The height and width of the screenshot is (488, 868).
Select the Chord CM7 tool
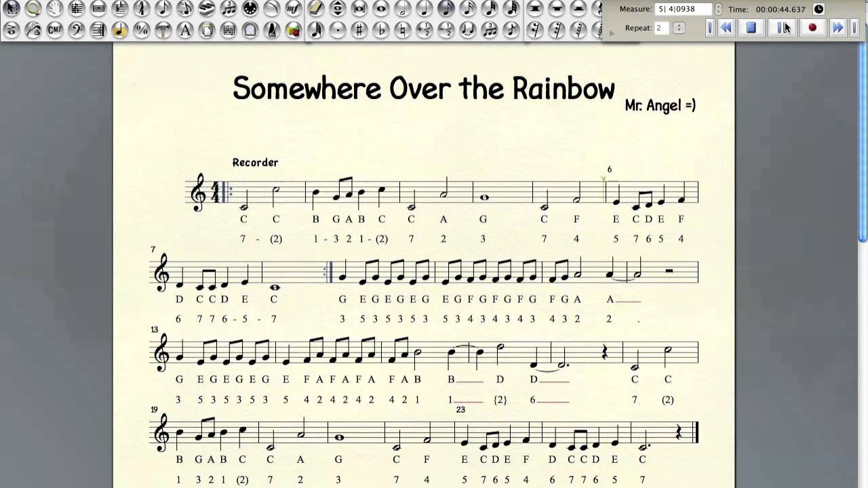click(x=55, y=30)
